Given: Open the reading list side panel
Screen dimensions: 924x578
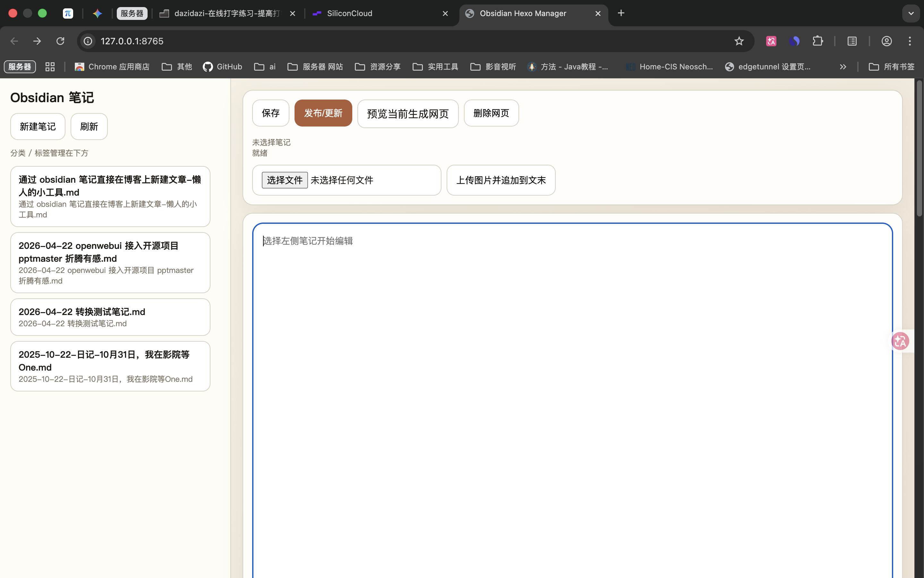Looking at the screenshot, I should click(852, 41).
